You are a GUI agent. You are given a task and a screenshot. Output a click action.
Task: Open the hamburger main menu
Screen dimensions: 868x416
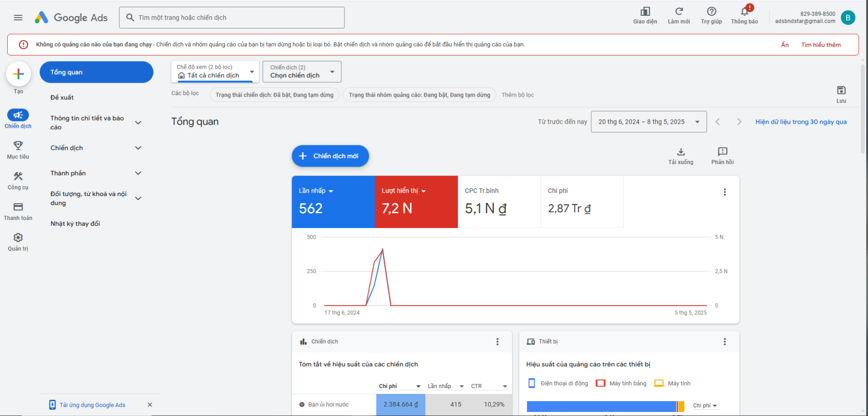[x=18, y=18]
